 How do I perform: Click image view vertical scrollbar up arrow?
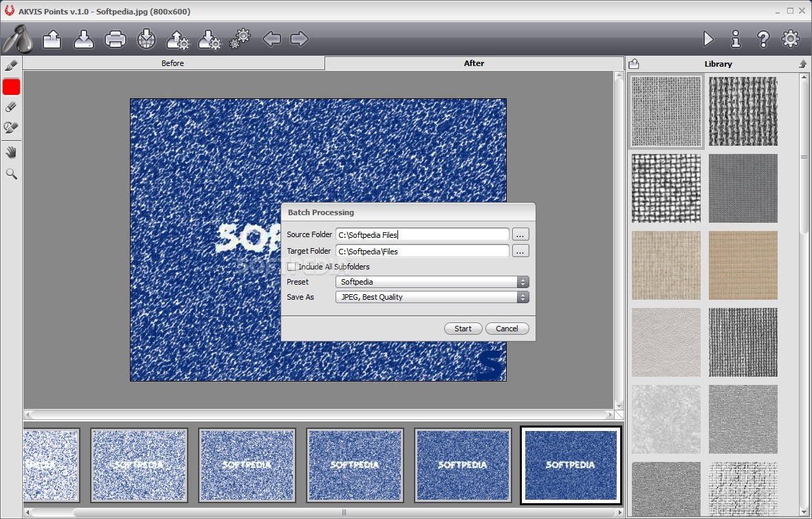click(618, 76)
